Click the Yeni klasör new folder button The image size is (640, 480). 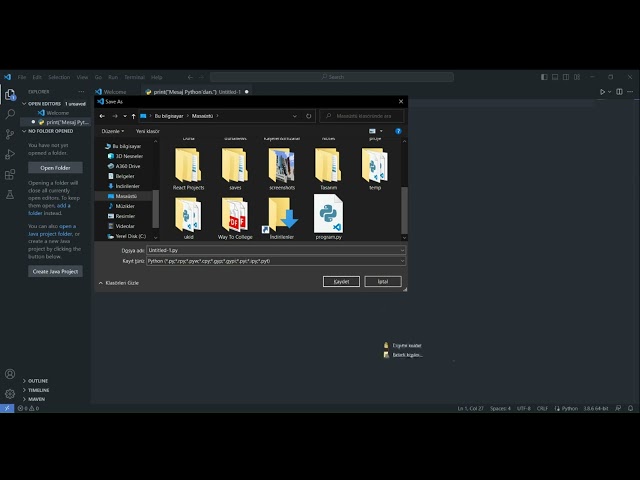point(148,131)
